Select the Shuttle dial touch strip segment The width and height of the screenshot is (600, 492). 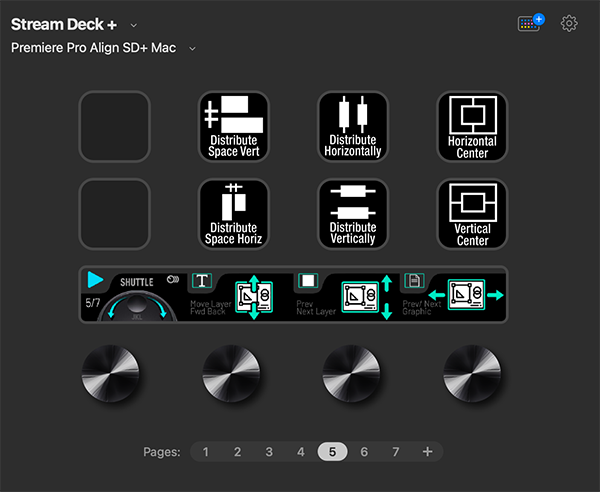click(x=134, y=295)
